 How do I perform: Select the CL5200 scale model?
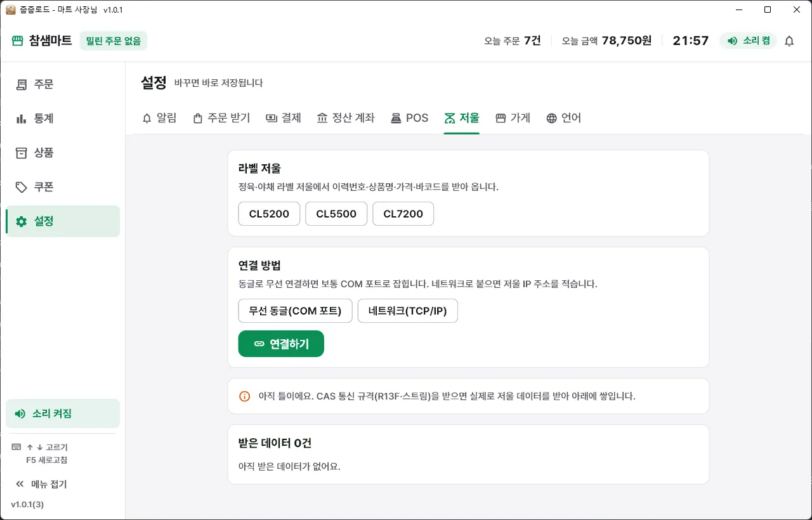pos(269,214)
